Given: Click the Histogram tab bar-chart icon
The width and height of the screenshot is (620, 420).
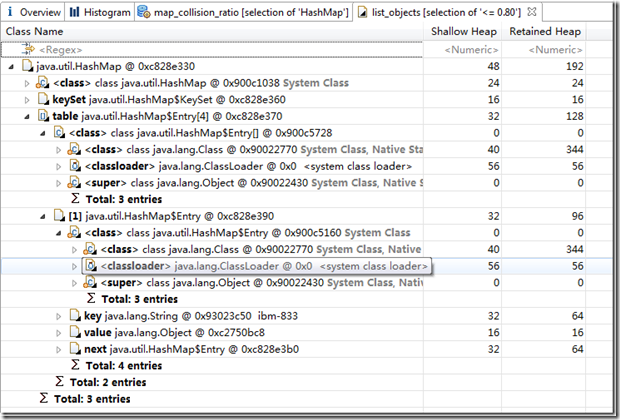Looking at the screenshot, I should coord(76,12).
